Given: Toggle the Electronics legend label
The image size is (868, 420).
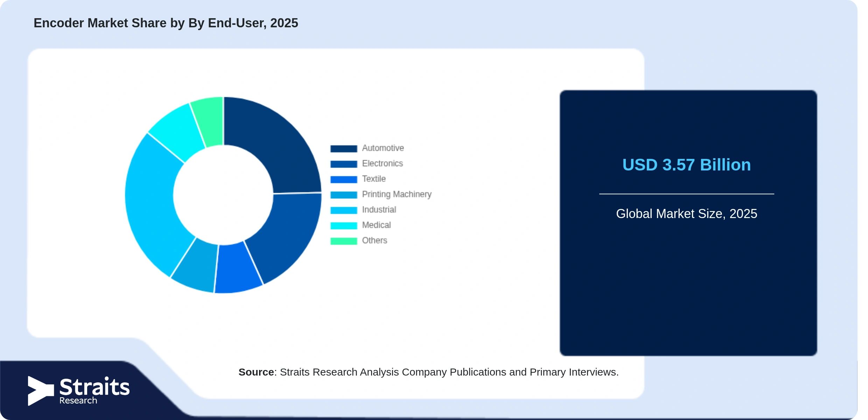Looking at the screenshot, I should [383, 163].
